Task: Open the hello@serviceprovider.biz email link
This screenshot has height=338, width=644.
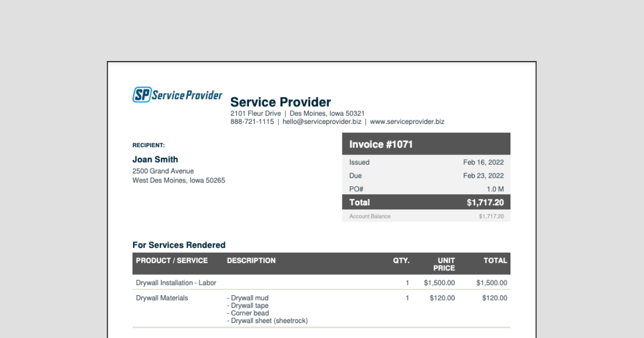Action: coord(322,122)
